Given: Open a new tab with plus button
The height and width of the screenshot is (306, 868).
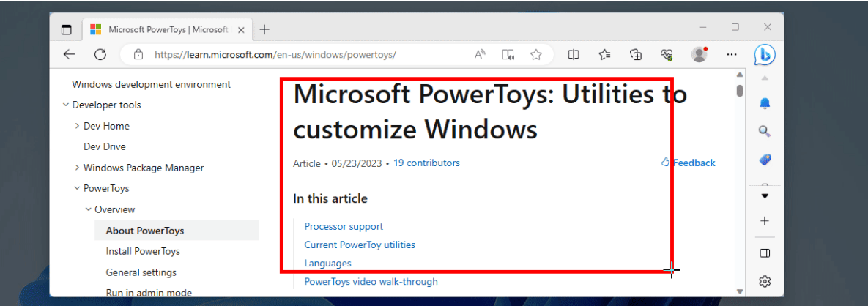Looking at the screenshot, I should click(264, 30).
